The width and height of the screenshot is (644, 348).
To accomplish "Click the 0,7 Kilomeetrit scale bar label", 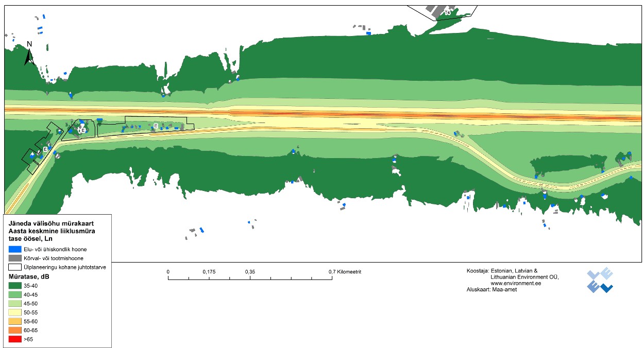I will (x=345, y=271).
